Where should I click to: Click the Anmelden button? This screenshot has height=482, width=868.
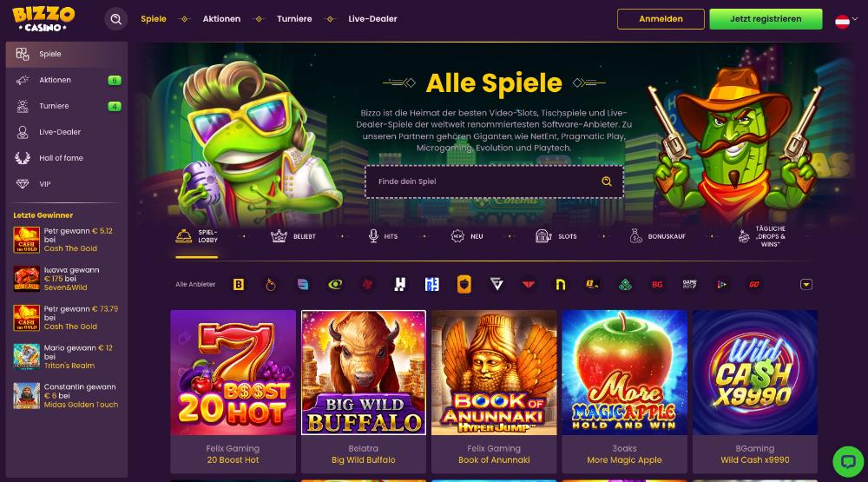tap(661, 19)
